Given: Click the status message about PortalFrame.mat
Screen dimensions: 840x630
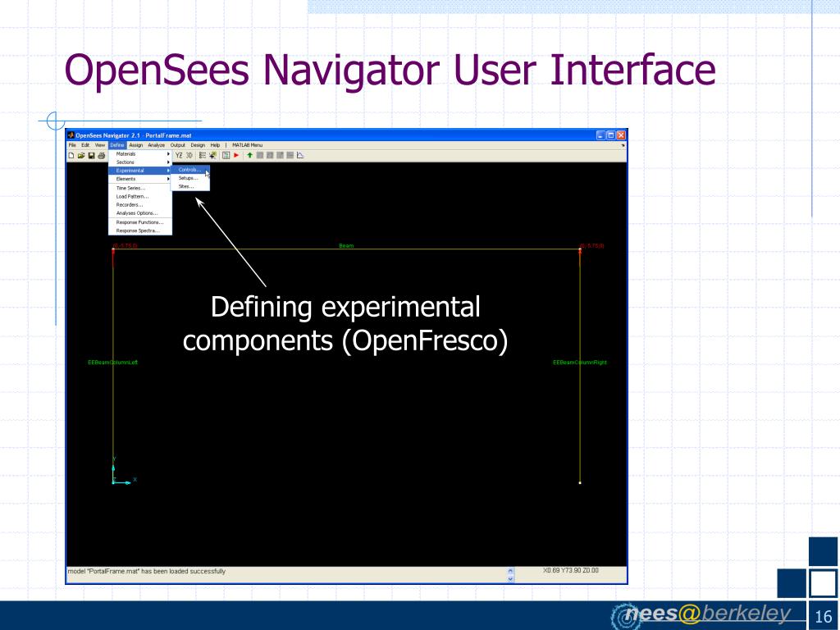Looking at the screenshot, I should coord(146,572).
